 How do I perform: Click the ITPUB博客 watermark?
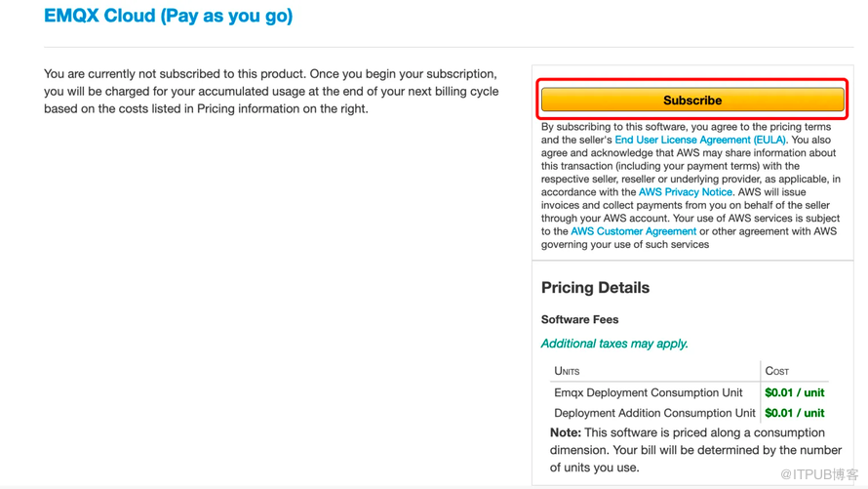(x=819, y=474)
